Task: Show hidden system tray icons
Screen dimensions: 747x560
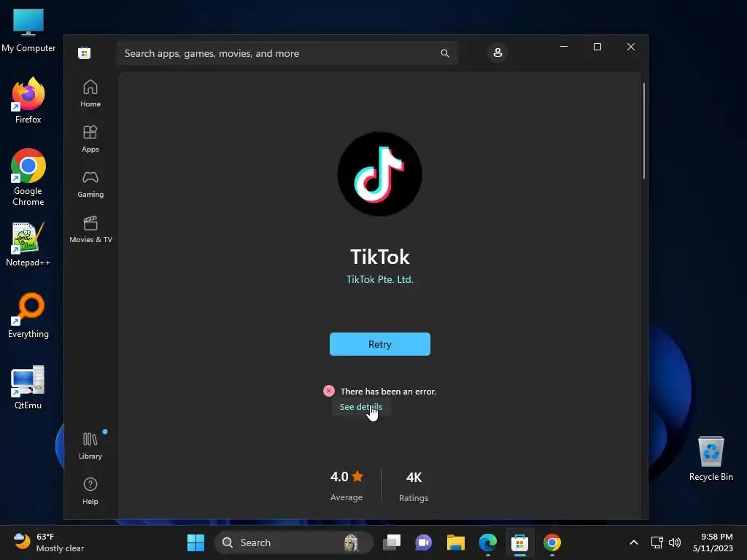Action: tap(634, 542)
